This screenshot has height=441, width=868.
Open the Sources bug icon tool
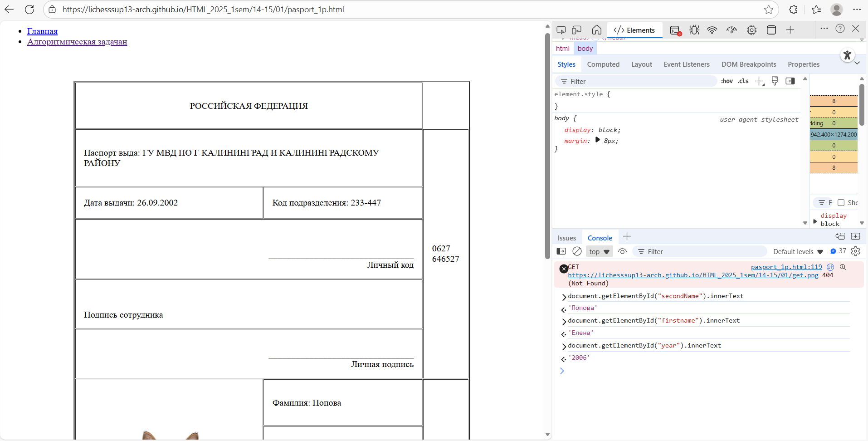(694, 30)
